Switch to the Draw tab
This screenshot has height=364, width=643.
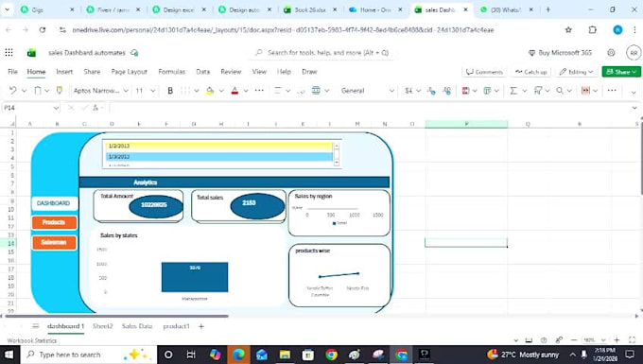tap(309, 71)
